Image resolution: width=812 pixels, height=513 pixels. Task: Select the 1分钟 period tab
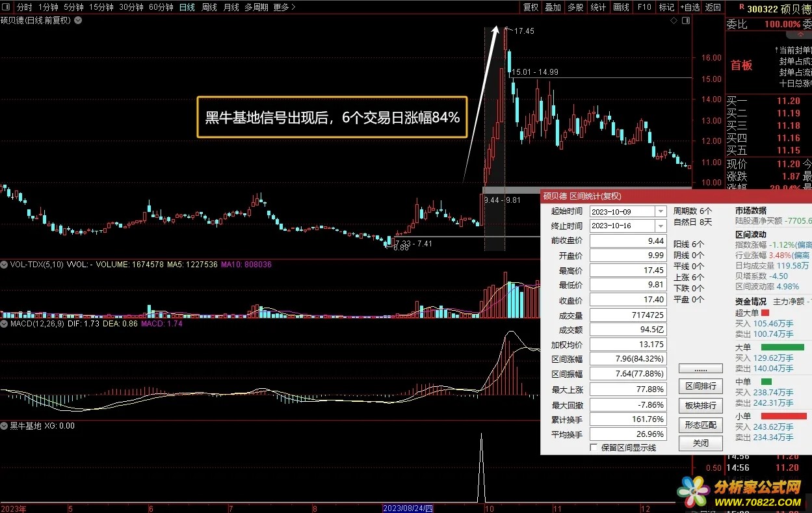click(x=48, y=7)
